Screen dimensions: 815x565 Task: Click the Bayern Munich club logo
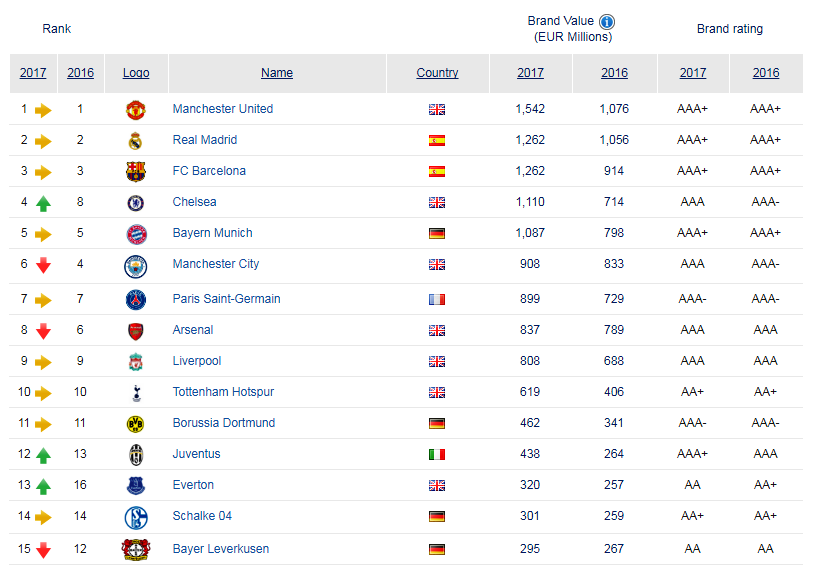click(x=137, y=234)
